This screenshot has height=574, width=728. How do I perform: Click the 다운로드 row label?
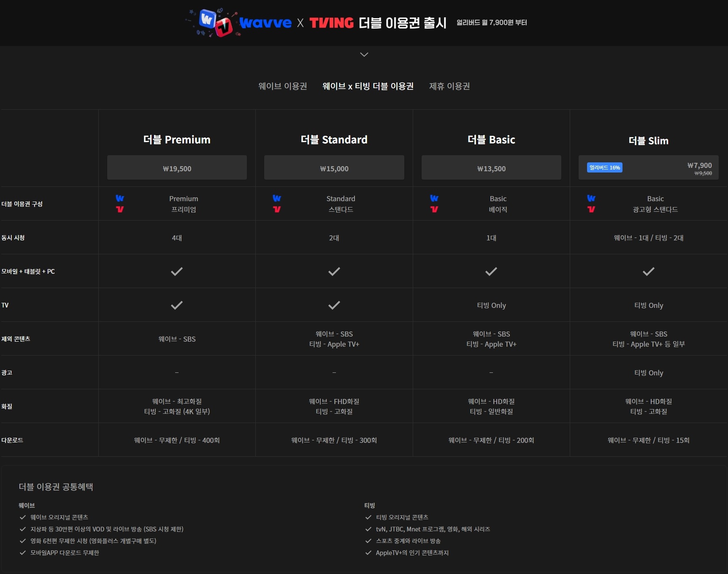click(12, 440)
